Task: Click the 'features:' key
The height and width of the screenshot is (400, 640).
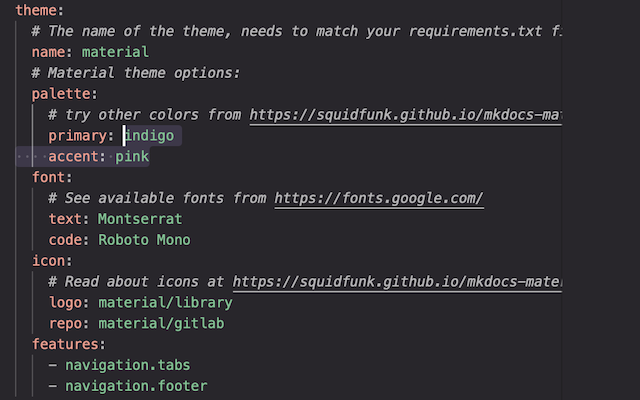Action: [69, 344]
